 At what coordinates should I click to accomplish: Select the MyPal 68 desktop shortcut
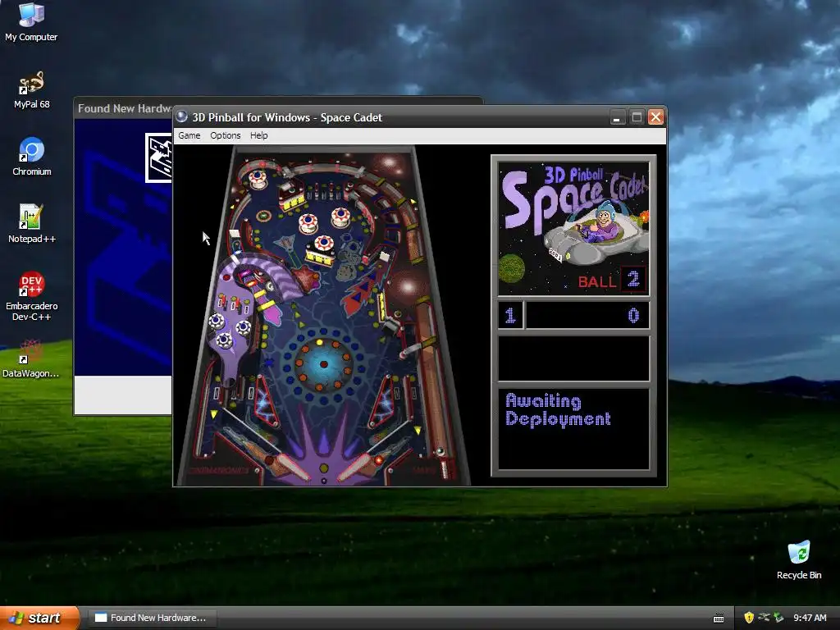coord(31,89)
